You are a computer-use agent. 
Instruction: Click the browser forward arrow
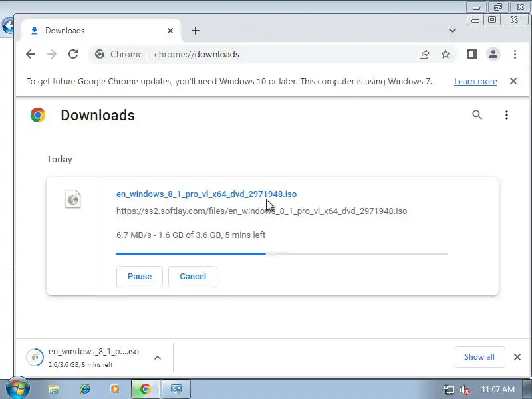click(52, 54)
